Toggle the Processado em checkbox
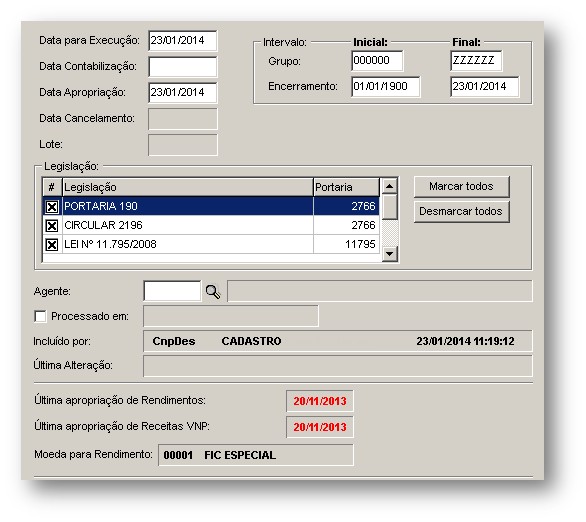586x522 pixels. click(40, 316)
